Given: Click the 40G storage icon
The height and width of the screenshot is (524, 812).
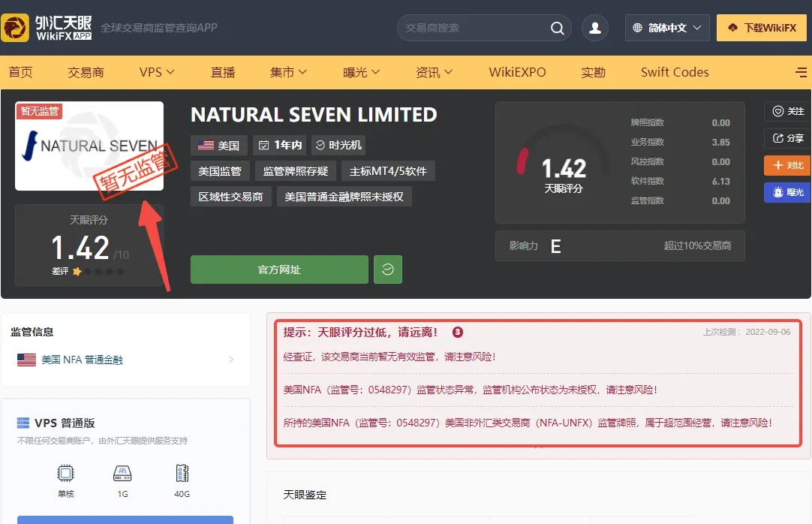Looking at the screenshot, I should point(182,473).
